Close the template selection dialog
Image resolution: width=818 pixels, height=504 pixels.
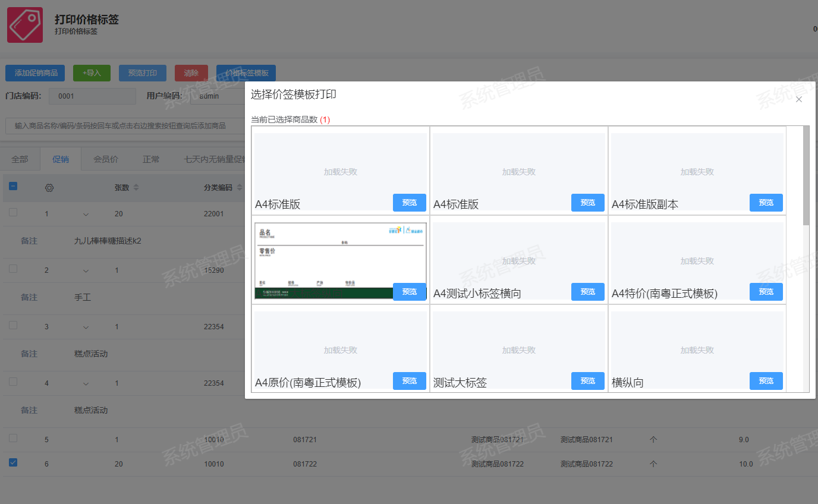pyautogui.click(x=798, y=99)
